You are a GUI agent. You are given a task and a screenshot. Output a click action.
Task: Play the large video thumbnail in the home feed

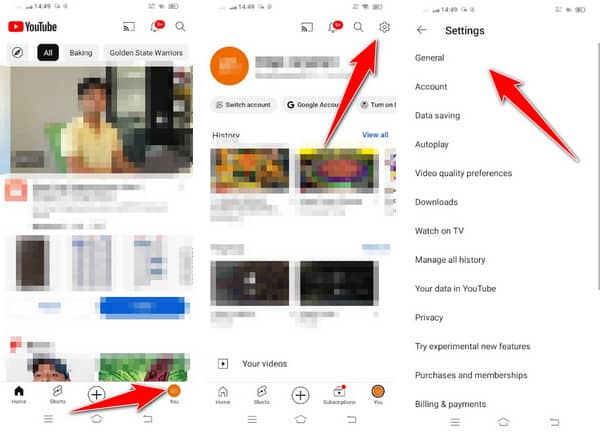[x=101, y=120]
